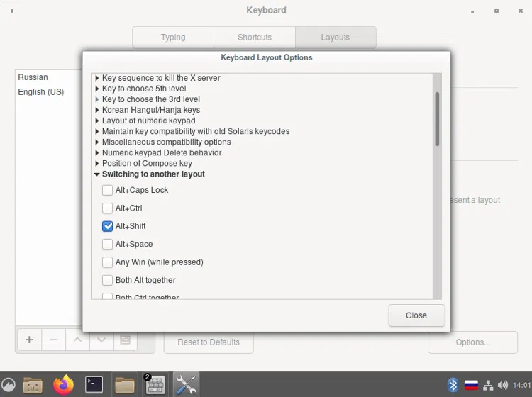Screen dimensions: 532x397
Task: Expand Layout of numeric keypad
Action: (x=97, y=121)
